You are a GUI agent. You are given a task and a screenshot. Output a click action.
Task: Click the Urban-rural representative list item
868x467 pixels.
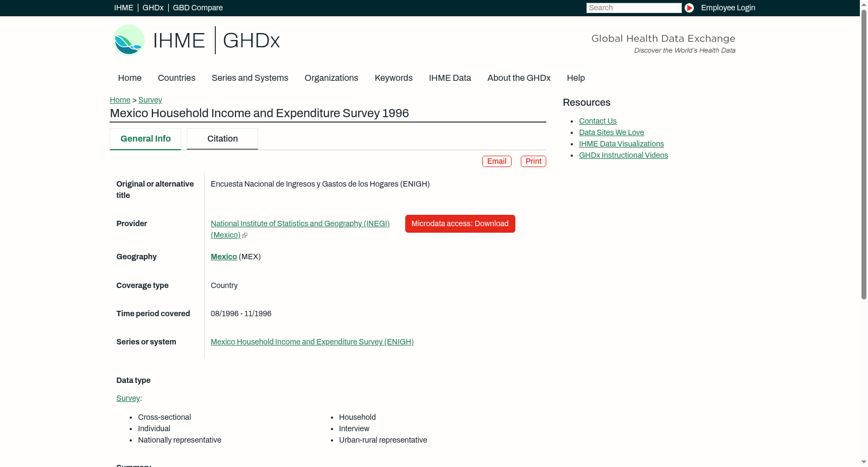coord(383,440)
